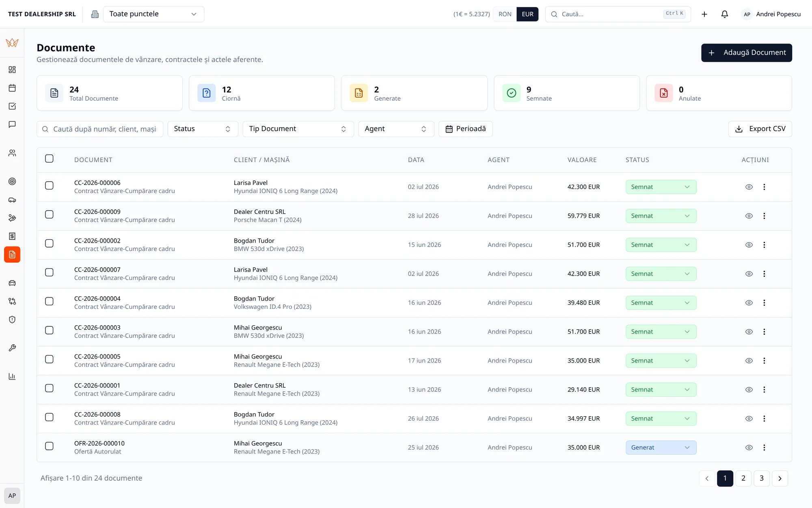812x508 pixels.
Task: Open the dollar receipt icon in sidebar
Action: (12, 236)
